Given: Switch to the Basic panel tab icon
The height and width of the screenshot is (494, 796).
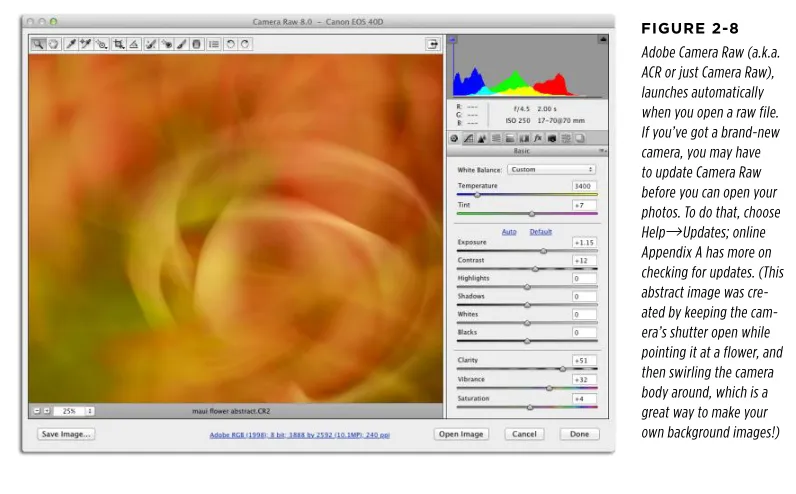Looking at the screenshot, I should pos(454,138).
